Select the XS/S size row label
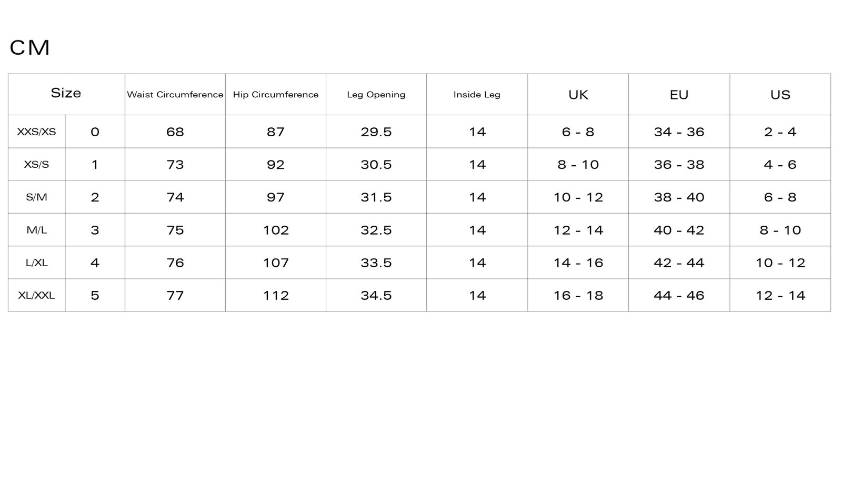The image size is (842, 504). pyautogui.click(x=36, y=164)
